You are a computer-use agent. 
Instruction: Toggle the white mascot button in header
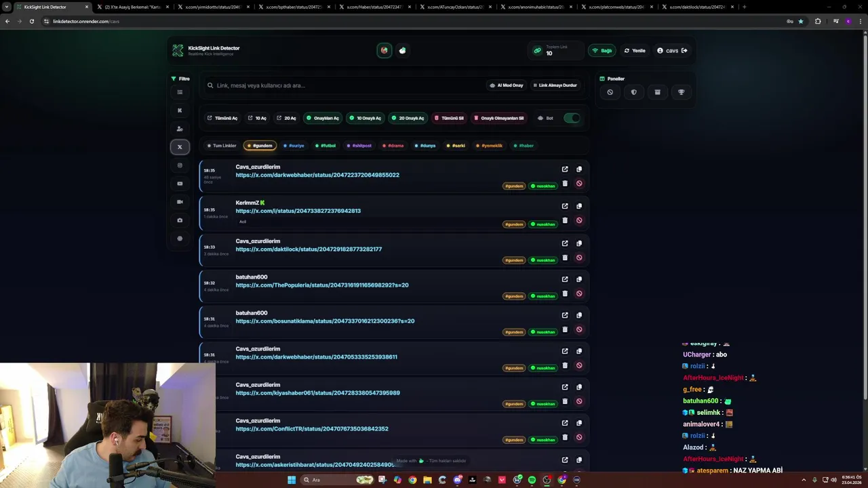(403, 50)
